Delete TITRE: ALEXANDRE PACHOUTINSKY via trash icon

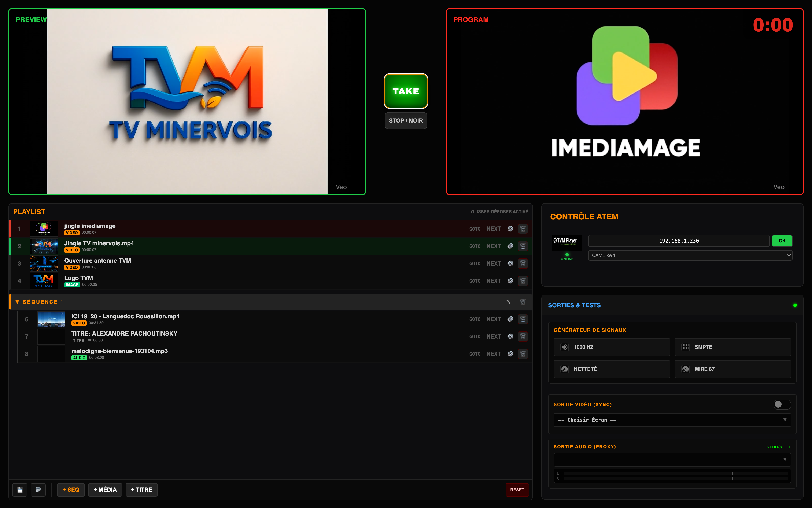click(523, 337)
